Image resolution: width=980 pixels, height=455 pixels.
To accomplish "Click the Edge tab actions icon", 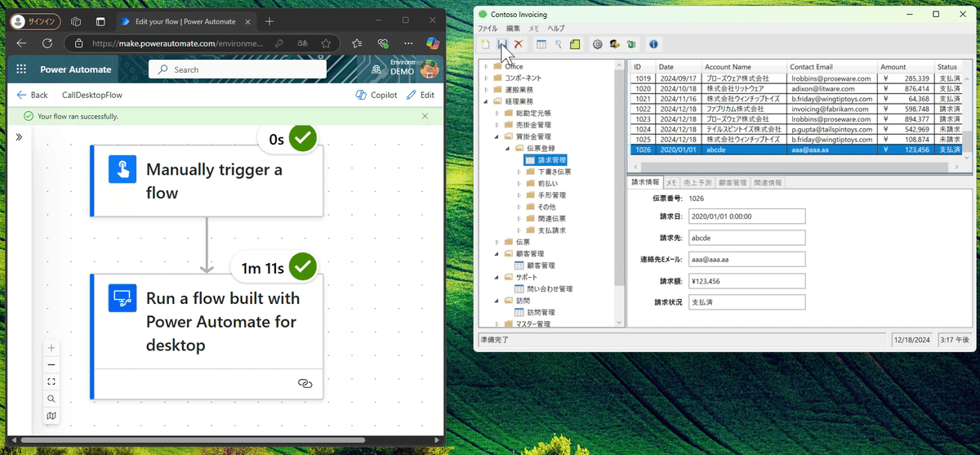I will coord(100,21).
